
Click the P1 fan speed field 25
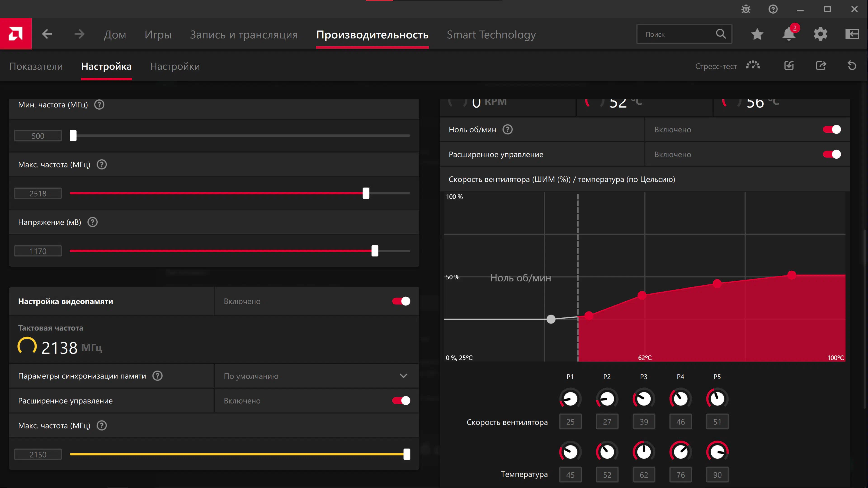pyautogui.click(x=570, y=422)
